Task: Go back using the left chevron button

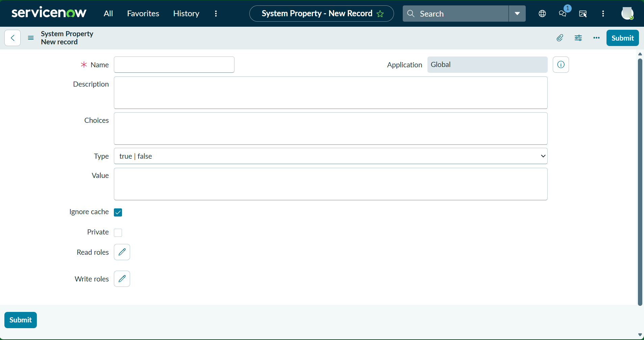Action: [x=13, y=38]
